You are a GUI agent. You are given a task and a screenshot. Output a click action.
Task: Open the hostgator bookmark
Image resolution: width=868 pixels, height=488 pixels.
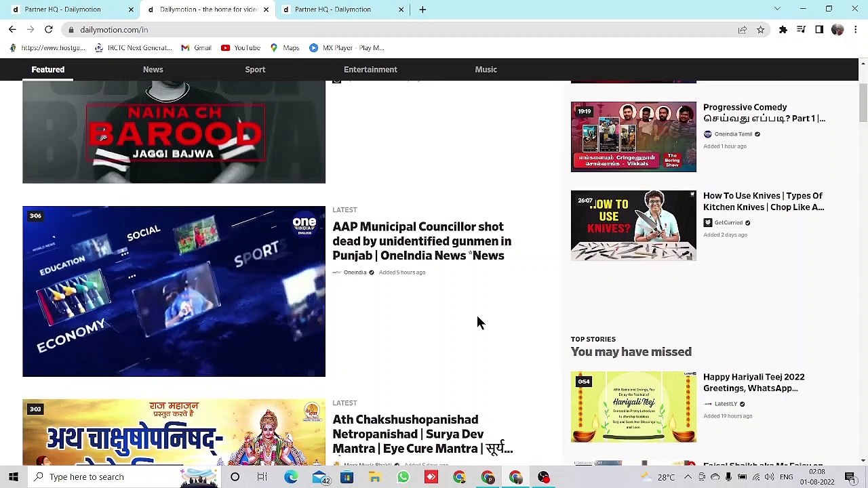[x=47, y=47]
